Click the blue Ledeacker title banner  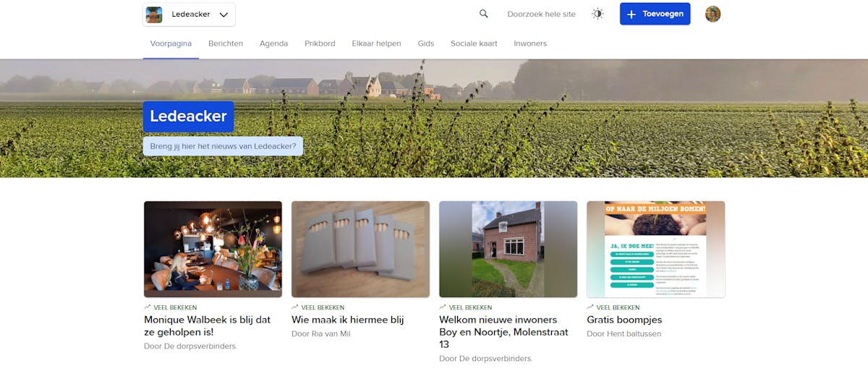tap(188, 116)
